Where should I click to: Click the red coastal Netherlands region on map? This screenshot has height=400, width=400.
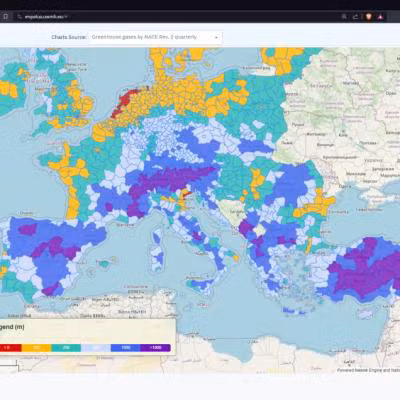123,100
